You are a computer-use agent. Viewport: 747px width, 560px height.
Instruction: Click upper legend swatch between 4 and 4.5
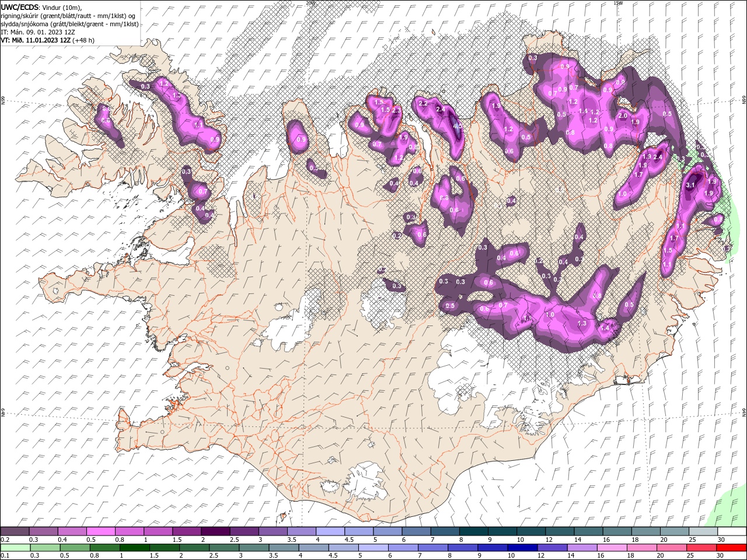[330, 531]
